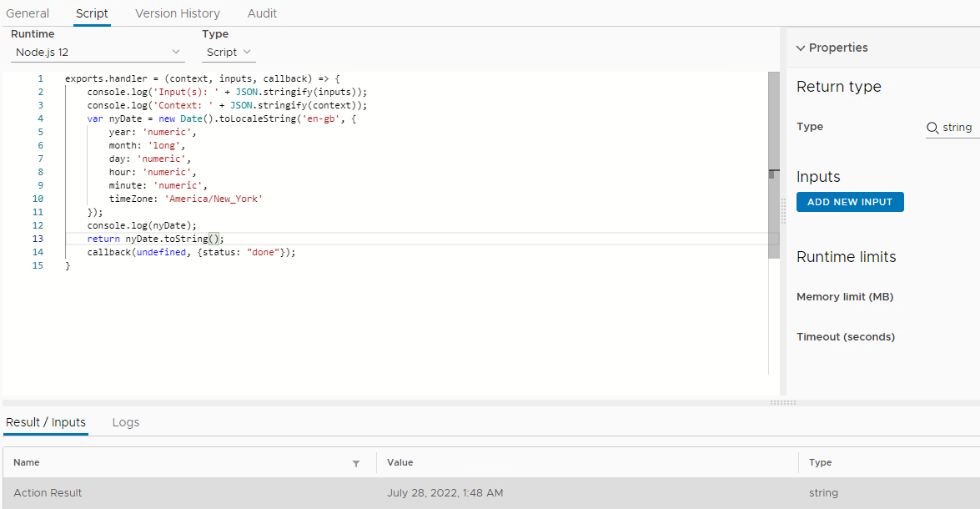Select the Script tab

92,13
